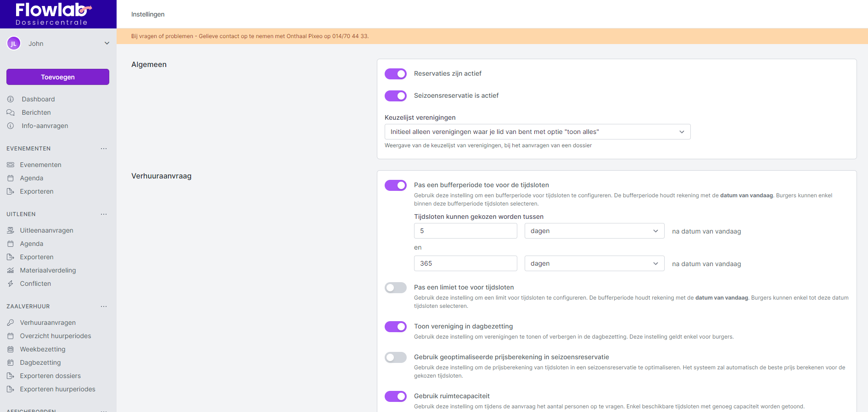Viewport: 868px width, 412px height.
Task: Click the Verhuuraanvragen key icon
Action: pos(11,323)
